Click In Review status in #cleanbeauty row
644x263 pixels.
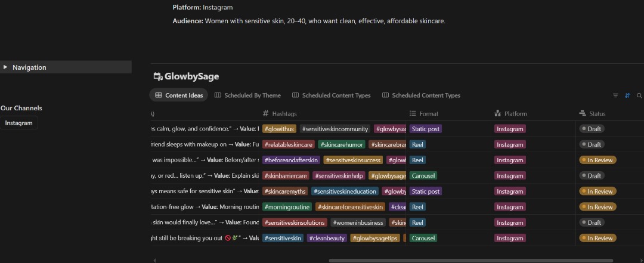point(597,239)
